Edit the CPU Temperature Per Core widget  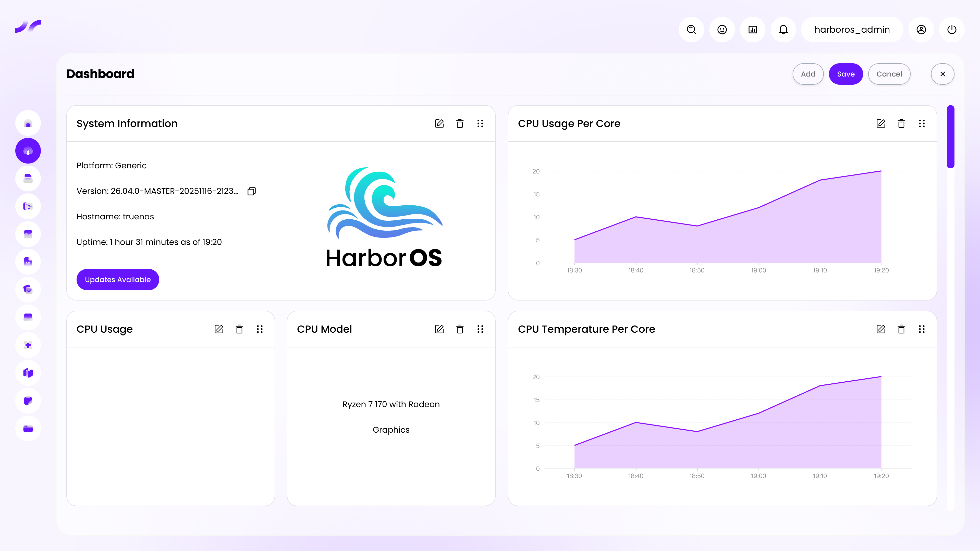pos(881,329)
